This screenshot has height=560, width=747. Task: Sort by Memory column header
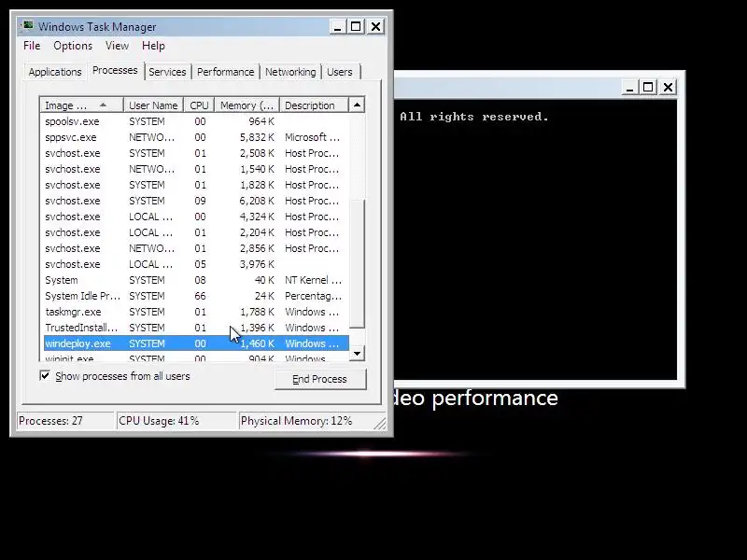[247, 105]
